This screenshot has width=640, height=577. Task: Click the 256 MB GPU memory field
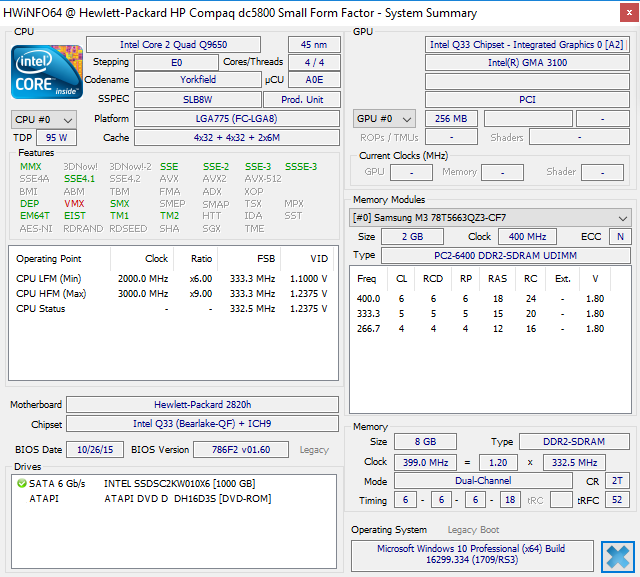coord(451,119)
